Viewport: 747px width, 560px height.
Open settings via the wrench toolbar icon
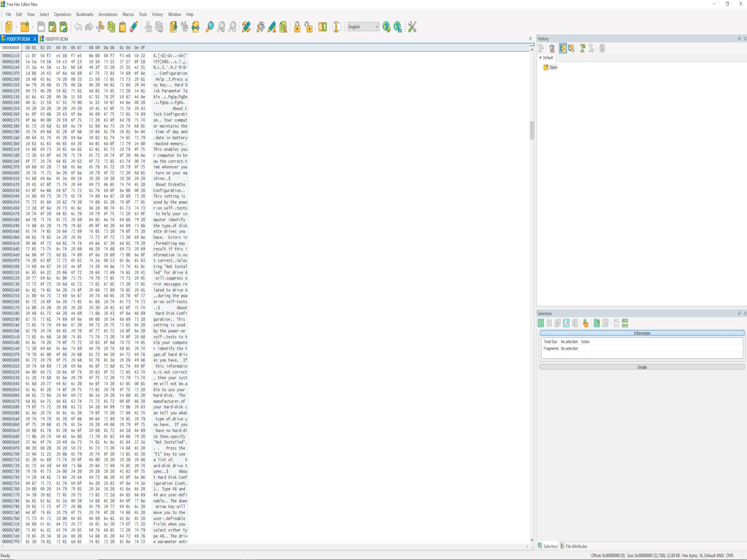(412, 27)
